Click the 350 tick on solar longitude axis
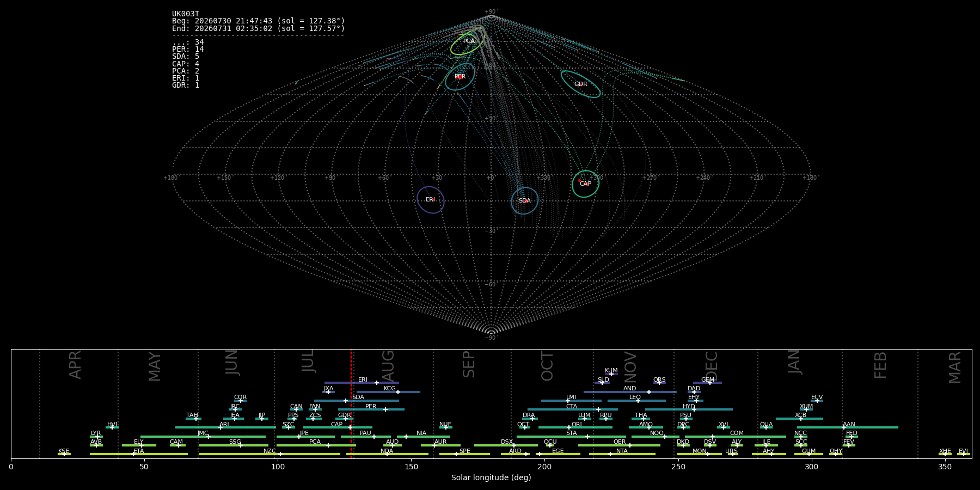 click(x=945, y=467)
